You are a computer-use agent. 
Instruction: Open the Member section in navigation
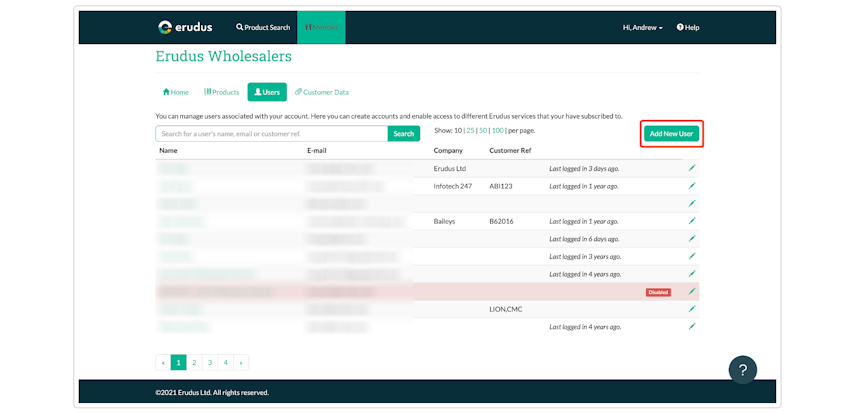(321, 27)
